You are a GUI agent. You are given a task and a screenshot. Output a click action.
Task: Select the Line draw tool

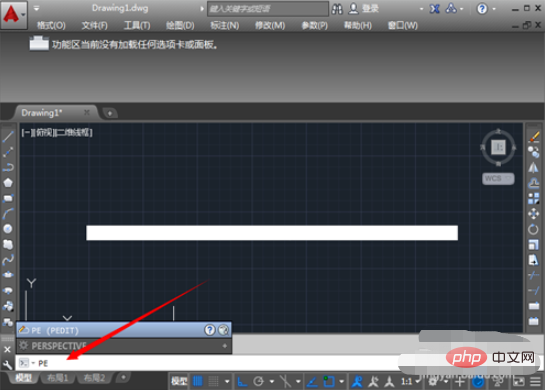coord(8,137)
